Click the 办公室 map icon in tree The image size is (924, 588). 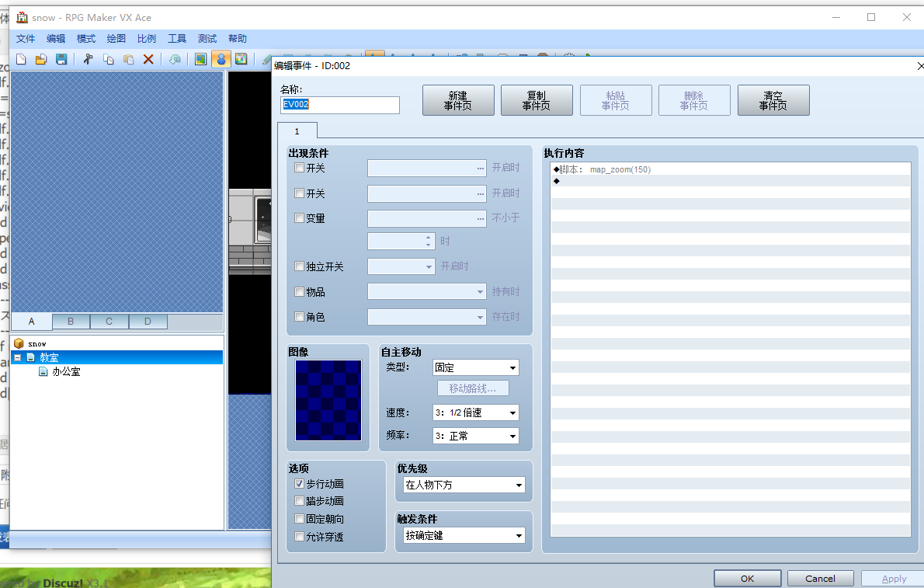[x=43, y=371]
